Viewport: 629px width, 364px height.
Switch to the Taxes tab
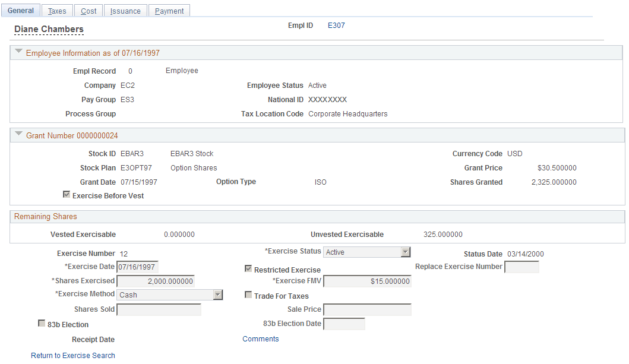[x=57, y=11]
